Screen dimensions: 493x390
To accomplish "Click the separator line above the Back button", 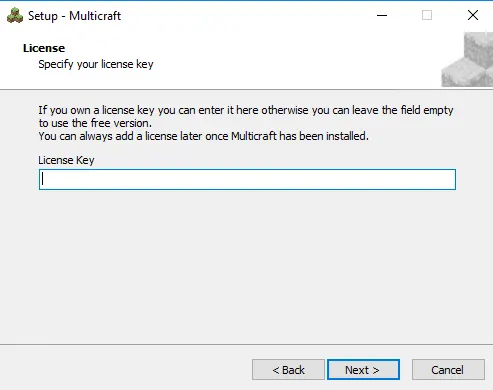I will coord(246,344).
